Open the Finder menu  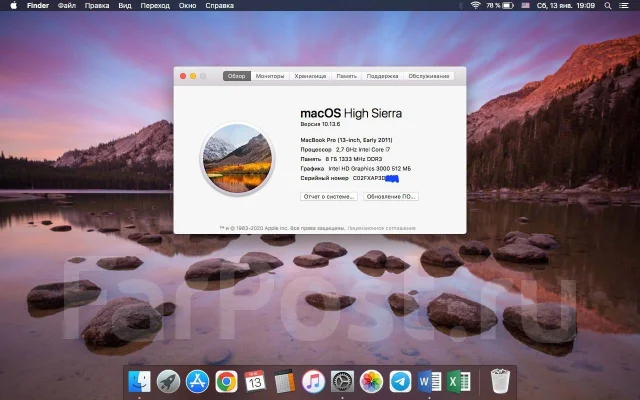(38, 6)
